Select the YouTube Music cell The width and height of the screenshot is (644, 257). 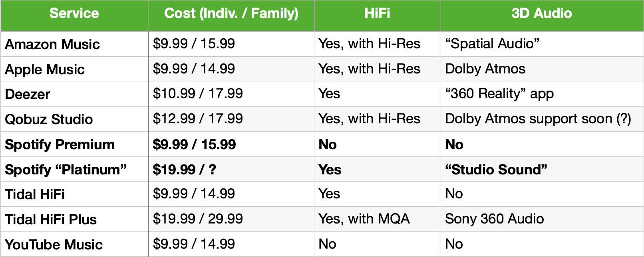(74, 244)
